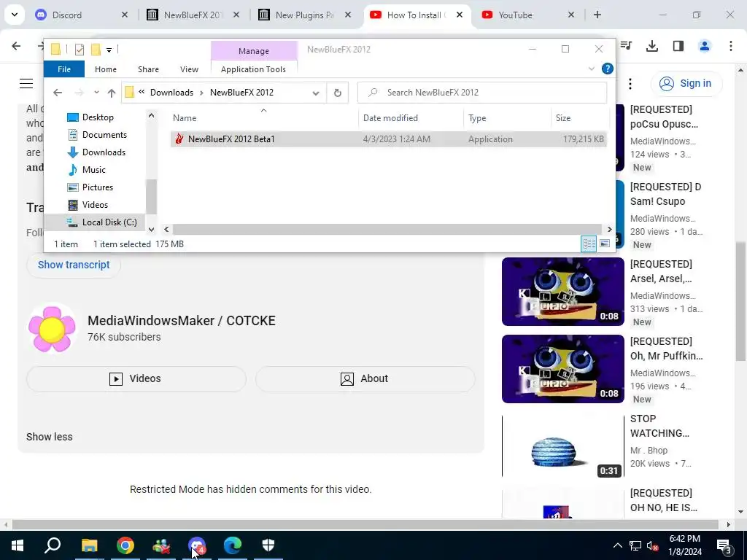Open Microsoft Edge from the taskbar
The width and height of the screenshot is (747, 560).
233,545
